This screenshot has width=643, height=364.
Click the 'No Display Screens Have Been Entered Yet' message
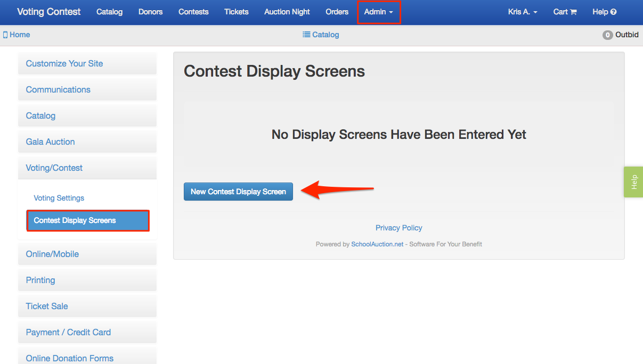click(399, 135)
